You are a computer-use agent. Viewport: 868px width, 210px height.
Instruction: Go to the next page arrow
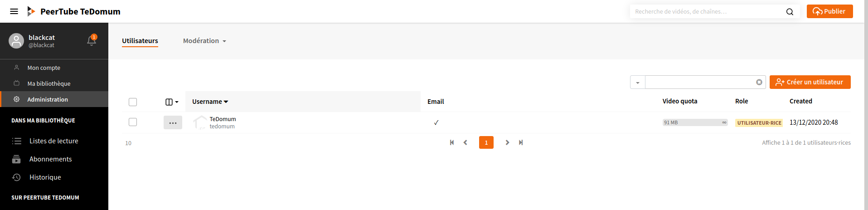507,142
